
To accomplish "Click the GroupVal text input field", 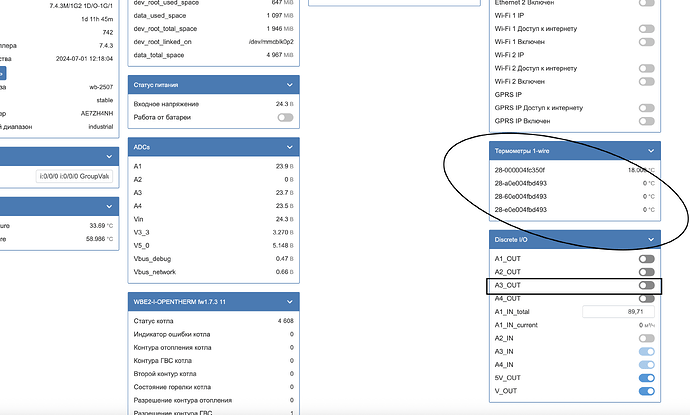I will [73, 176].
